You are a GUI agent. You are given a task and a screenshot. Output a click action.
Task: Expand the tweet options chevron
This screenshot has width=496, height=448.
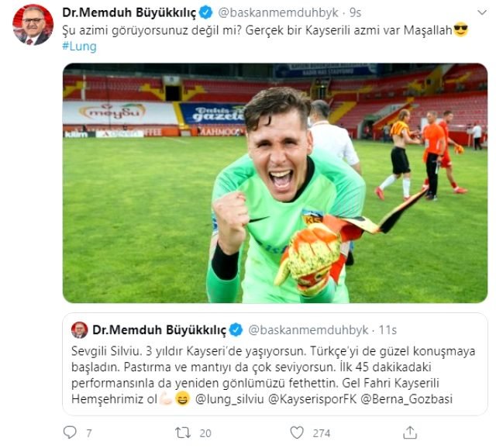click(x=482, y=12)
